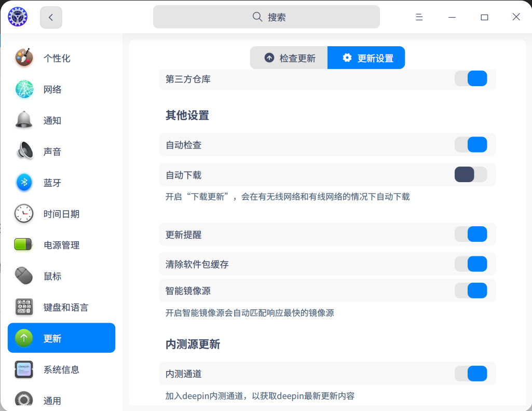Open 声音 settings in sidebar

pyautogui.click(x=61, y=151)
